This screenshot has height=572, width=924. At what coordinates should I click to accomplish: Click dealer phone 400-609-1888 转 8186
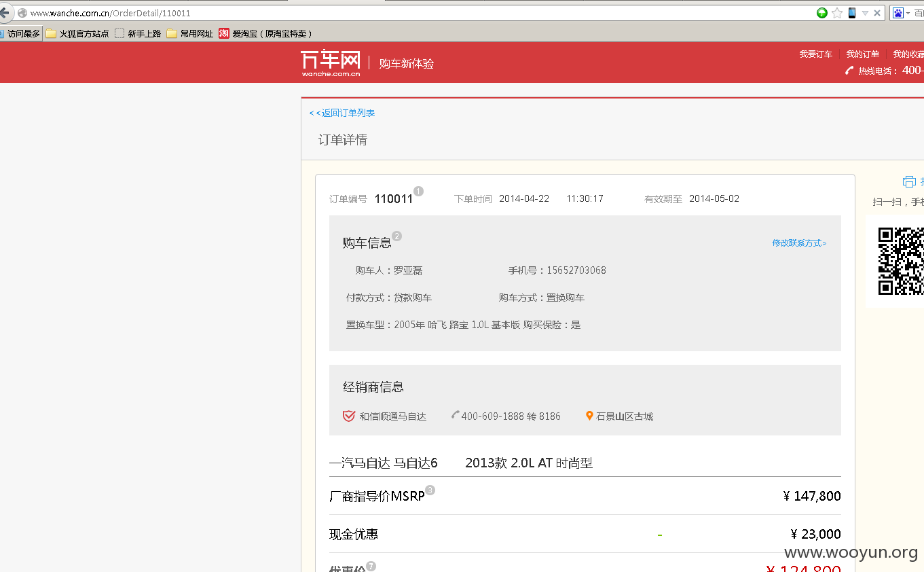click(x=511, y=416)
